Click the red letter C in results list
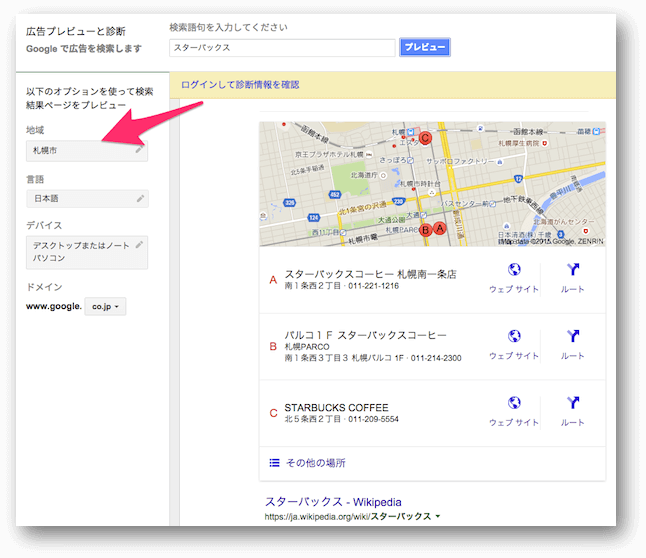This screenshot has height=558, width=646. [x=273, y=413]
